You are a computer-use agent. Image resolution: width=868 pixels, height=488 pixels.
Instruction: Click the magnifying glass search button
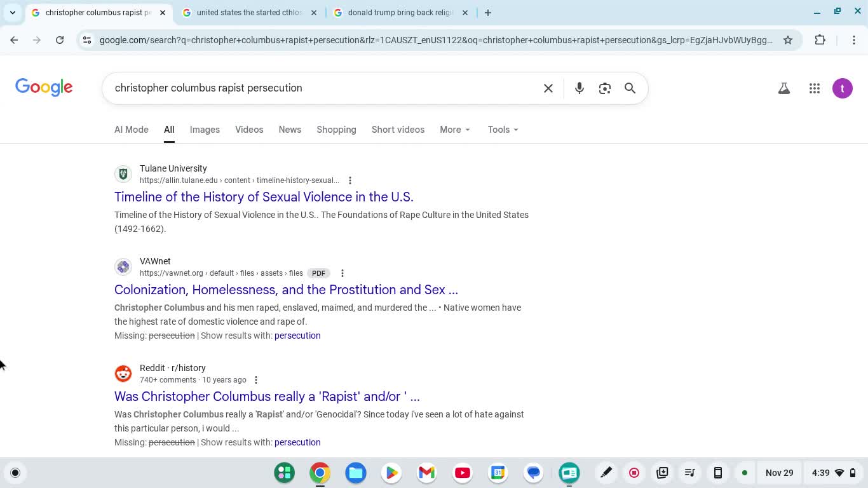630,88
